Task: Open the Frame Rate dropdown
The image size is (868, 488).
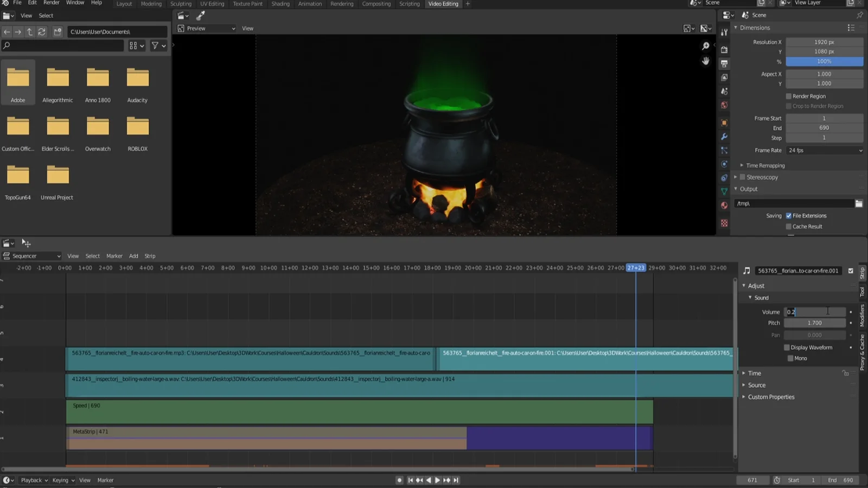Action: (824, 150)
